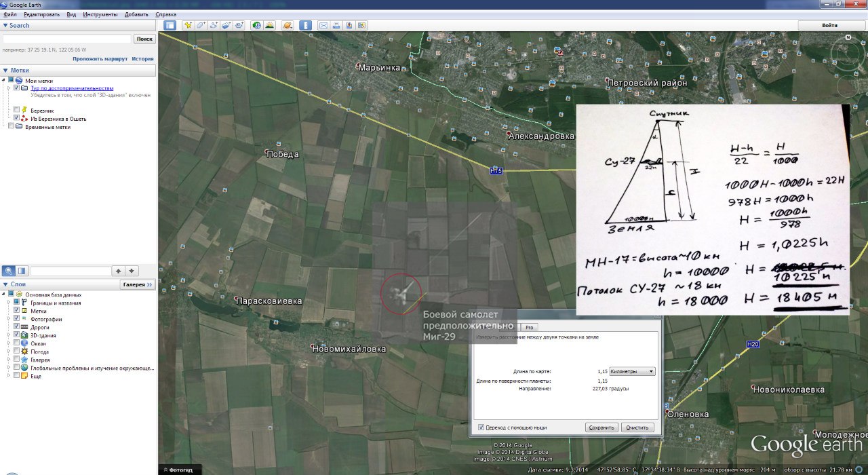Screen dimensions: 868x475
Task: Open the Справка menu
Action: [166, 14]
